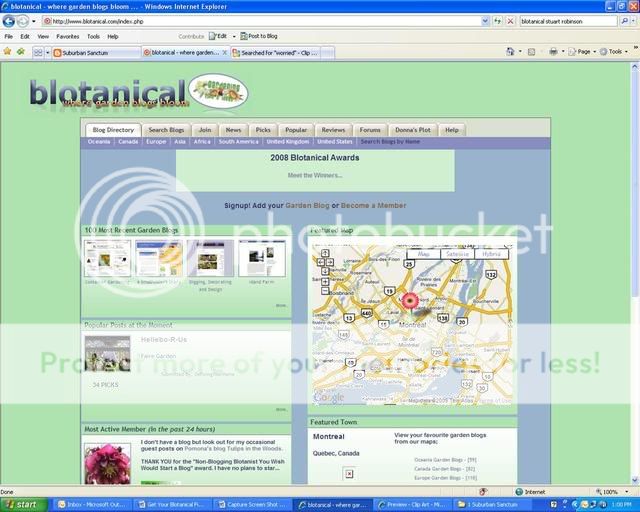Image resolution: width=640 pixels, height=512 pixels.
Task: Open the recent pages dropdown beside Forward
Action: pyautogui.click(x=34, y=21)
